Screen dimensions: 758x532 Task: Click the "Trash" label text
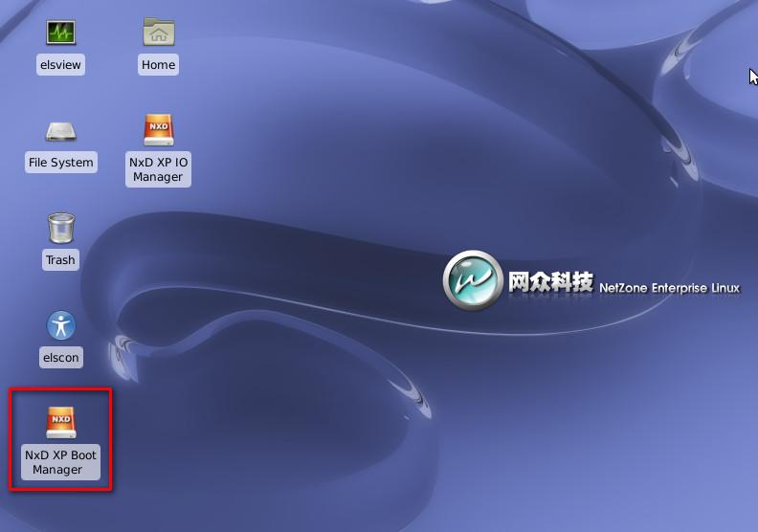60,260
